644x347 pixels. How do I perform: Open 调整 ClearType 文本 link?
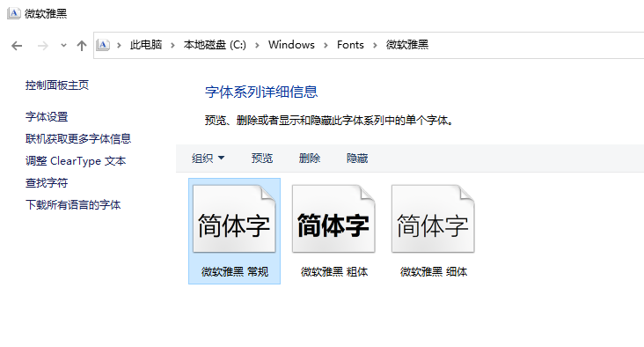tap(76, 161)
